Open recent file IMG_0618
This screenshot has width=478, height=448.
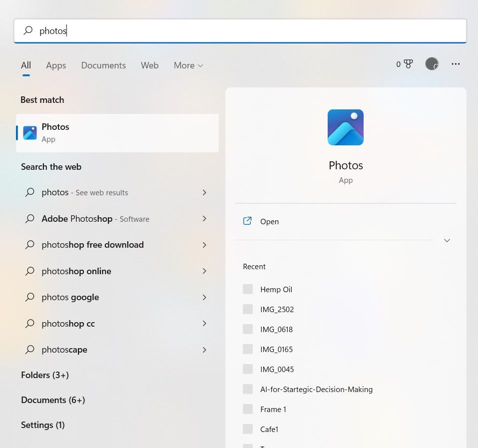tap(276, 329)
